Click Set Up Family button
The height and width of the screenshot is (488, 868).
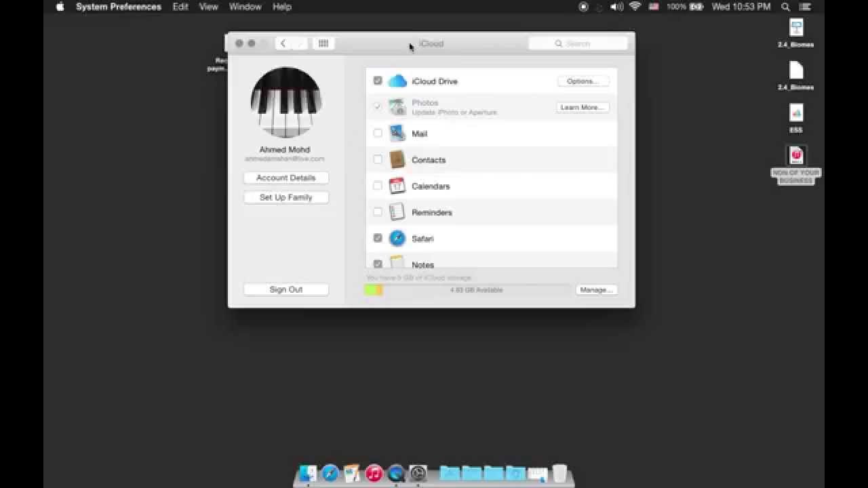pyautogui.click(x=286, y=197)
